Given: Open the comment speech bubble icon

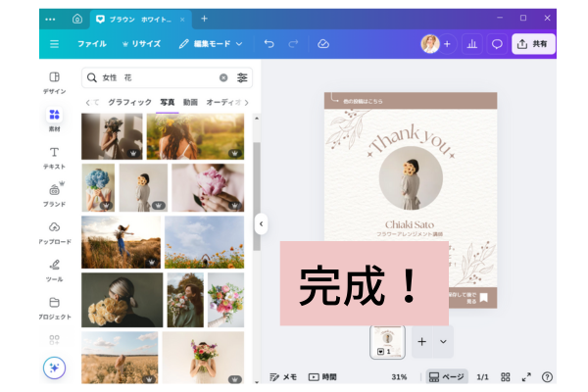Looking at the screenshot, I should (x=497, y=44).
